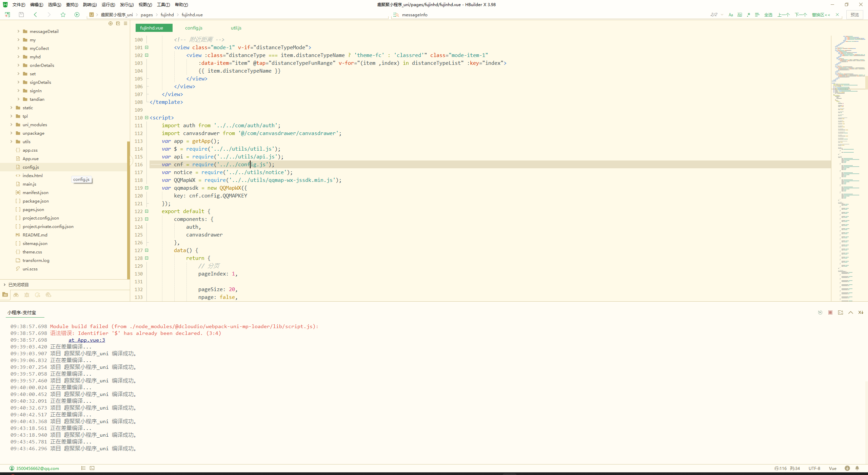The width and height of the screenshot is (868, 475).
Task: Toggle code fold on line 101
Action: click(147, 47)
